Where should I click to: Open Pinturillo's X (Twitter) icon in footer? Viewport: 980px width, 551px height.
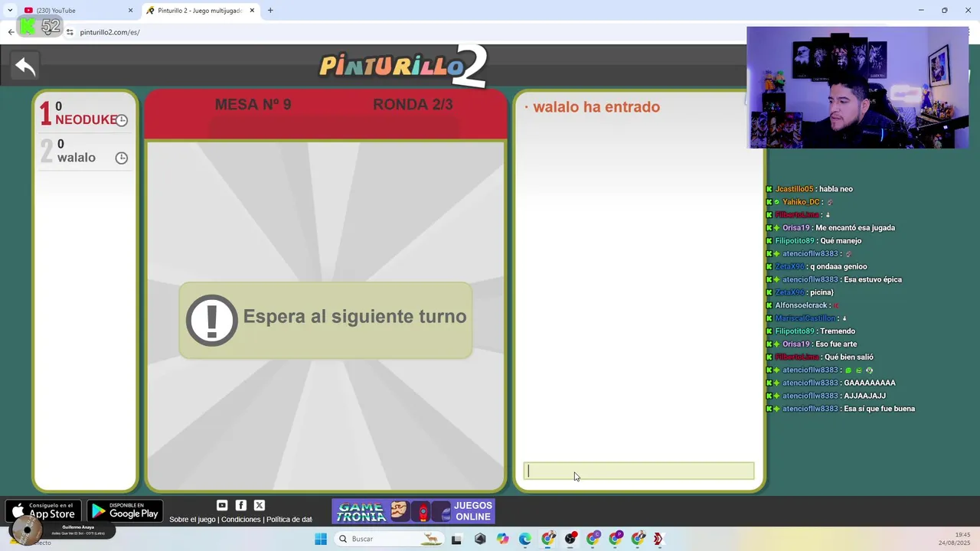(x=260, y=505)
